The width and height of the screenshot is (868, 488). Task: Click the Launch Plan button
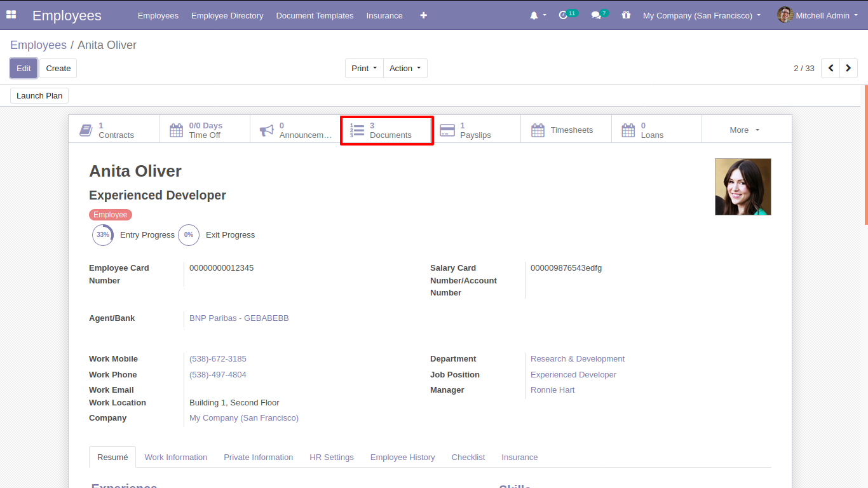[x=39, y=95]
